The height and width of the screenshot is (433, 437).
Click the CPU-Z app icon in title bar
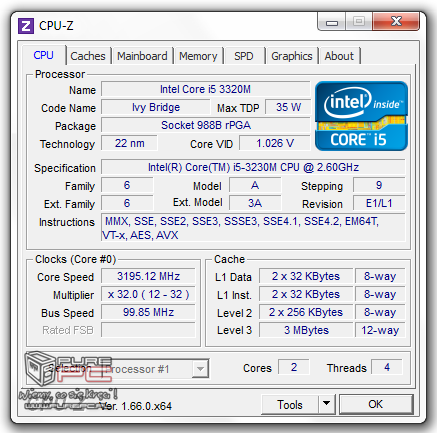tap(26, 26)
